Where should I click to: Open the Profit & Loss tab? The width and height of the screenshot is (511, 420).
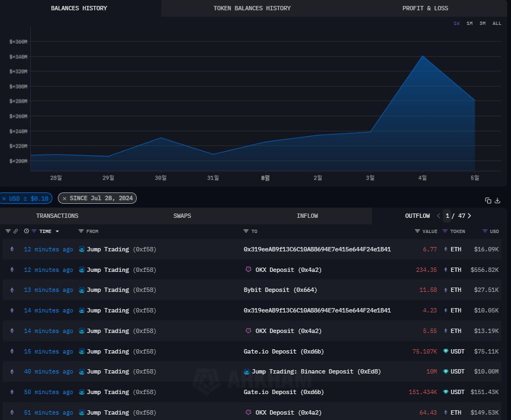coord(425,8)
